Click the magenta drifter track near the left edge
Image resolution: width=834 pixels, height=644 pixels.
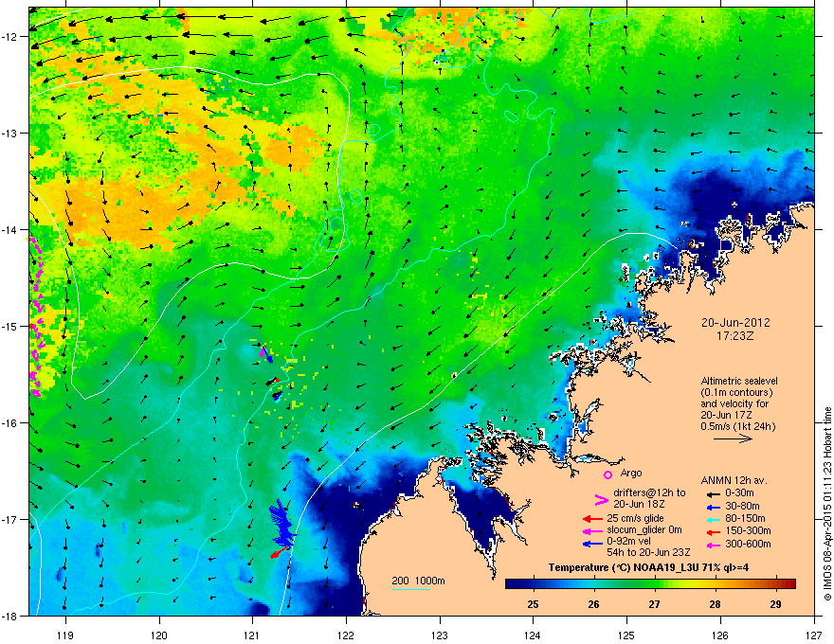pos(36,317)
